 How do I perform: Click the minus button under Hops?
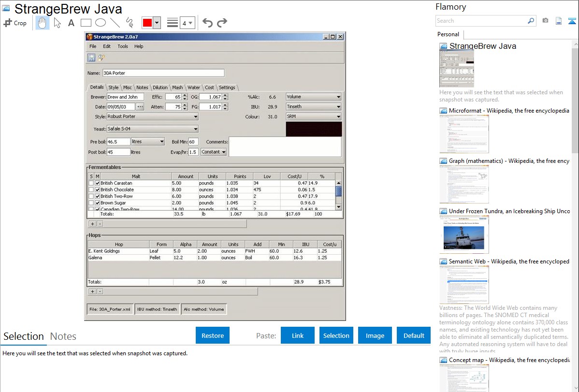pyautogui.click(x=100, y=291)
